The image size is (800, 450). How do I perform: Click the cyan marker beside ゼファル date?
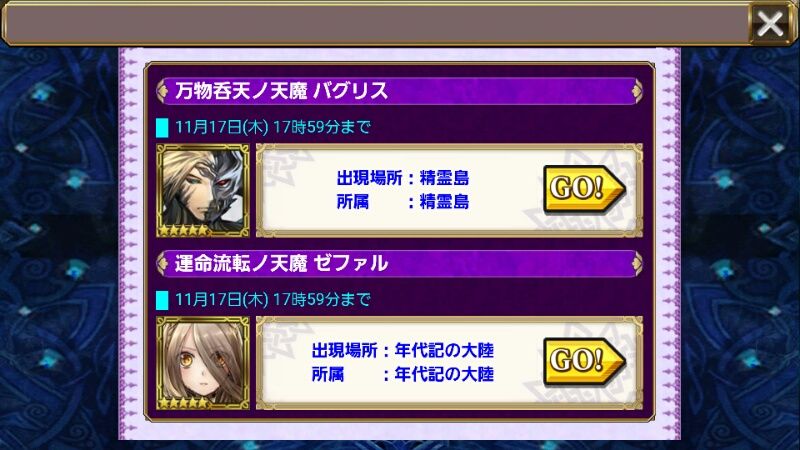pos(162,300)
